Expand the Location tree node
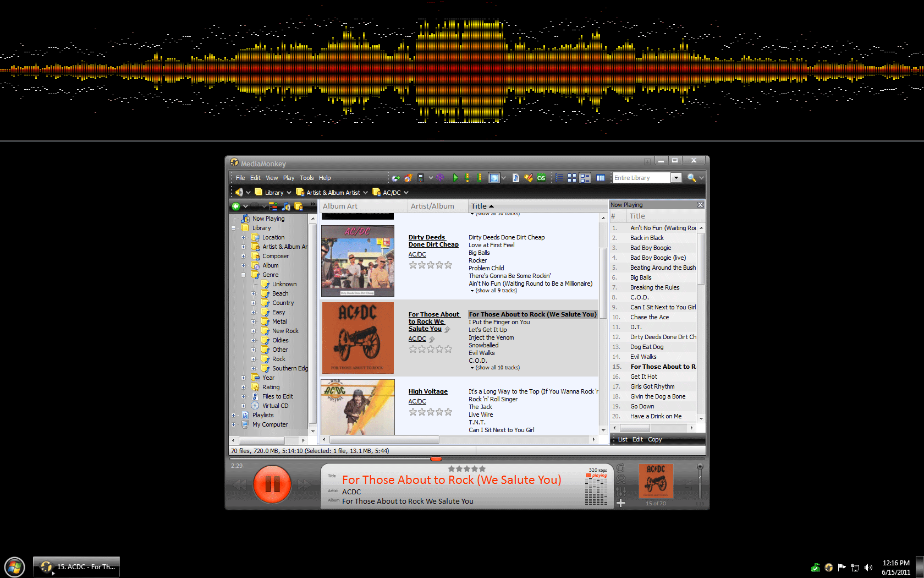Screen dimensions: 924x578 [244, 237]
